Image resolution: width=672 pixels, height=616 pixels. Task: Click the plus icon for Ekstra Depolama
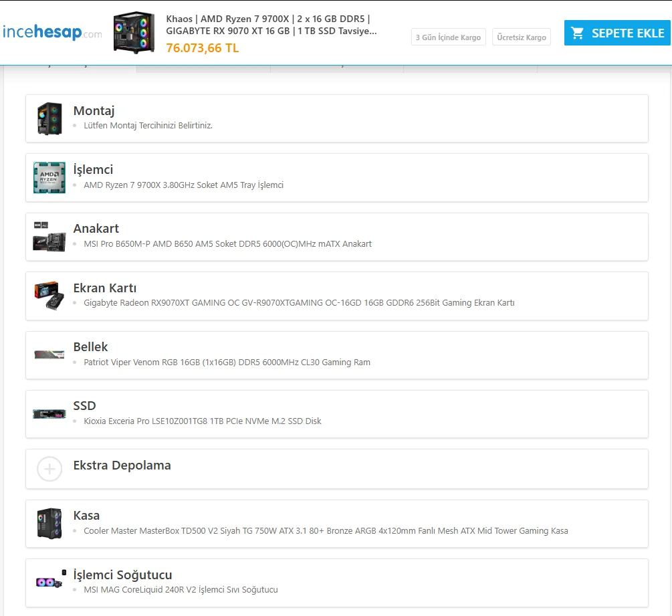49,469
